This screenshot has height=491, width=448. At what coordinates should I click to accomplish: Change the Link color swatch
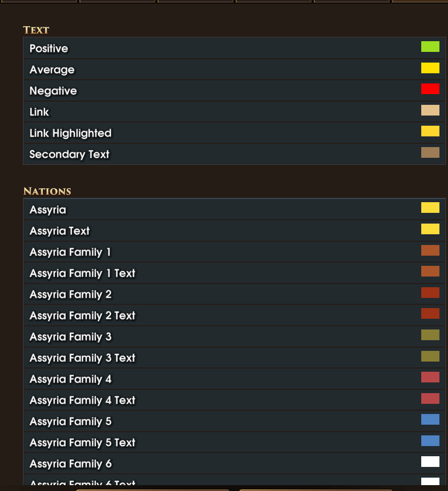(430, 110)
